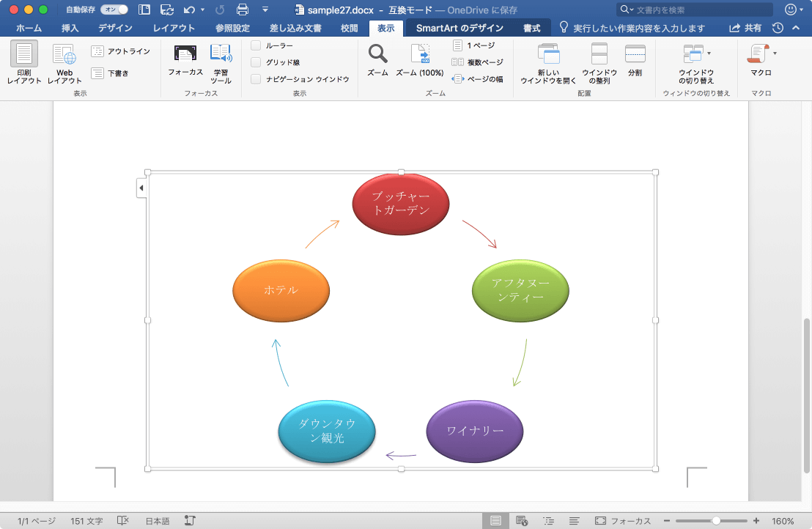The height and width of the screenshot is (529, 812).
Task: Split the document window
Action: (x=635, y=60)
